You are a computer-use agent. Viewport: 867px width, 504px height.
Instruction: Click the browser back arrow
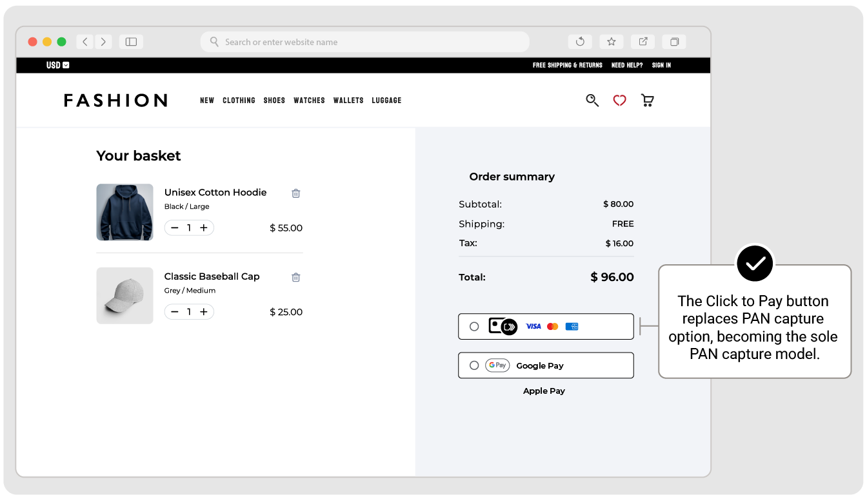[85, 42]
